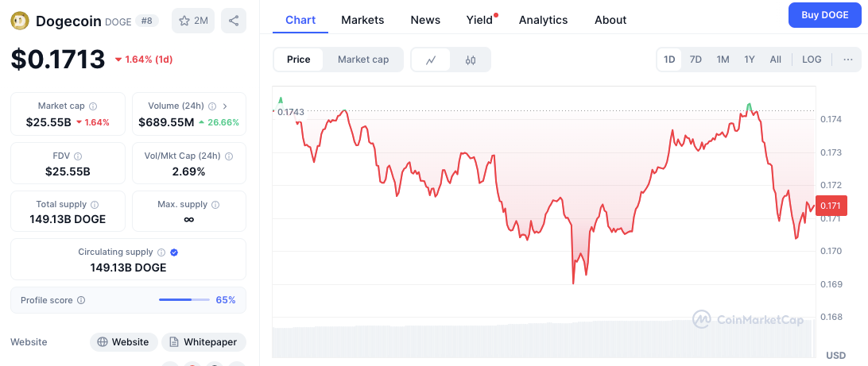This screenshot has height=366, width=868.
Task: Click the Buy DOGE button
Action: 824,15
